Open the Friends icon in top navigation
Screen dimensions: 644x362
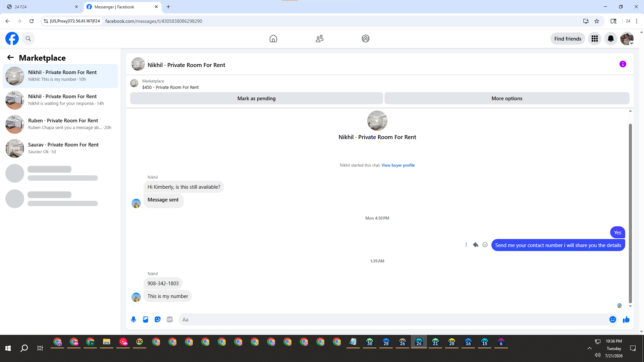[320, 39]
